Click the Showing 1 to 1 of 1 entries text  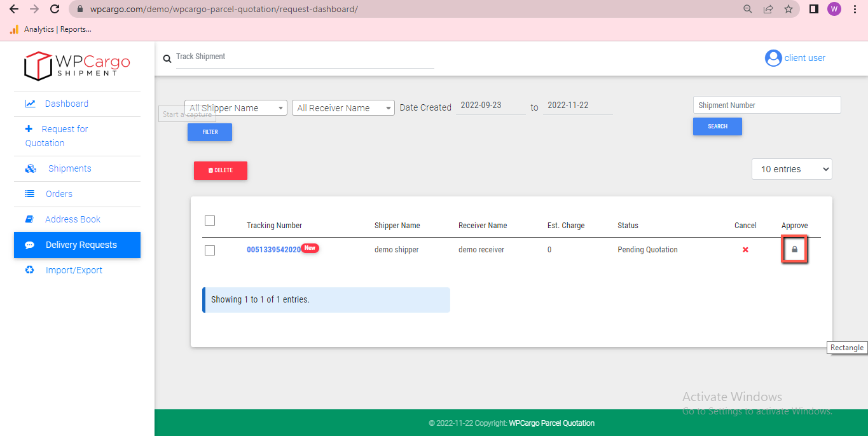(260, 299)
